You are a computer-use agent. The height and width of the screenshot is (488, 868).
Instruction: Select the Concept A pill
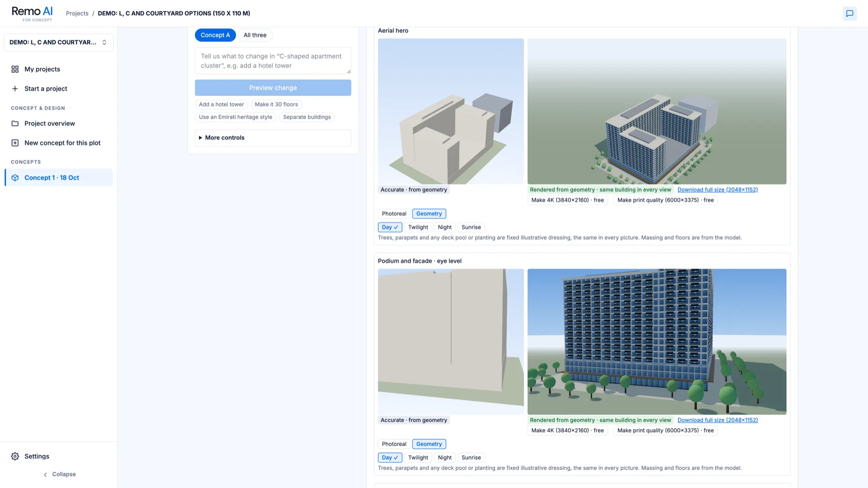(215, 35)
